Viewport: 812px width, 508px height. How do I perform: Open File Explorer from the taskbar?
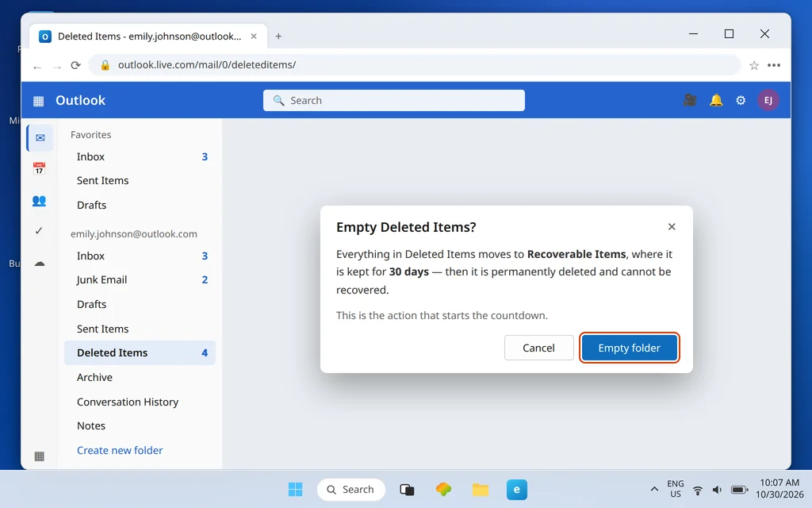(x=480, y=489)
